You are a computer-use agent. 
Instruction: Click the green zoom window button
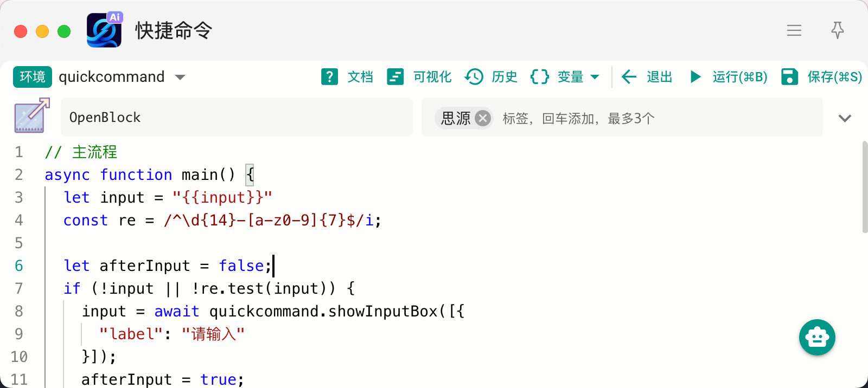coord(64,31)
